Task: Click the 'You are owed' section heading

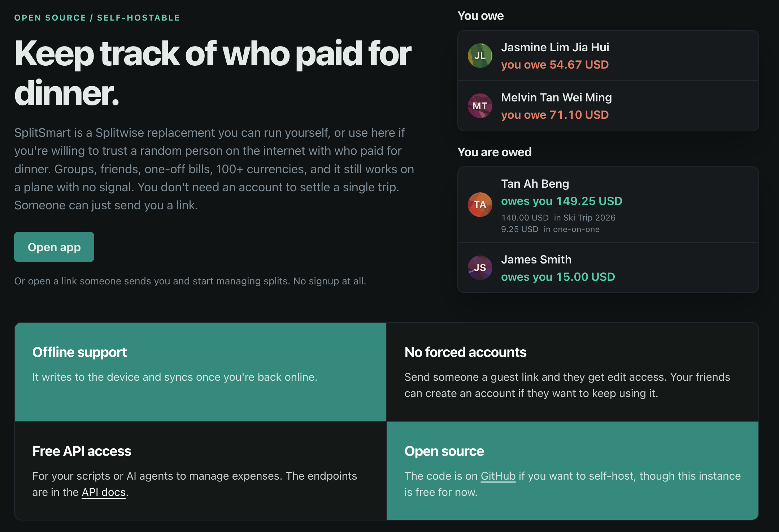Action: [x=495, y=152]
